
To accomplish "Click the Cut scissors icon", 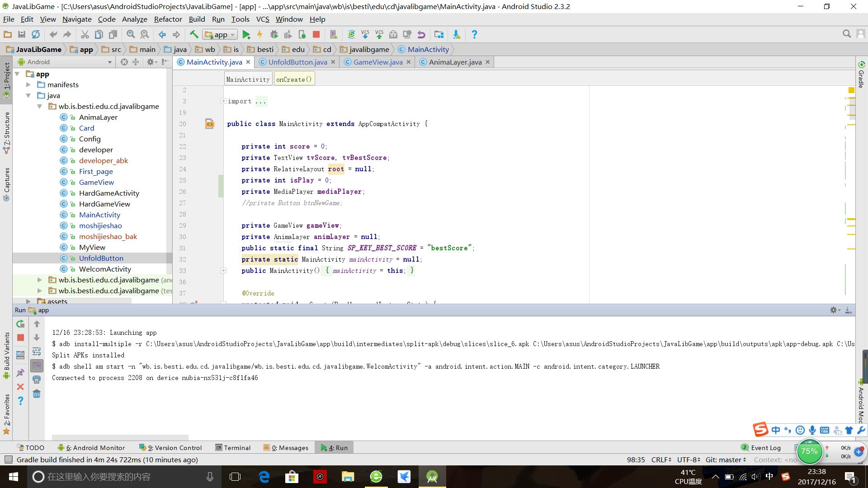I will (x=85, y=34).
